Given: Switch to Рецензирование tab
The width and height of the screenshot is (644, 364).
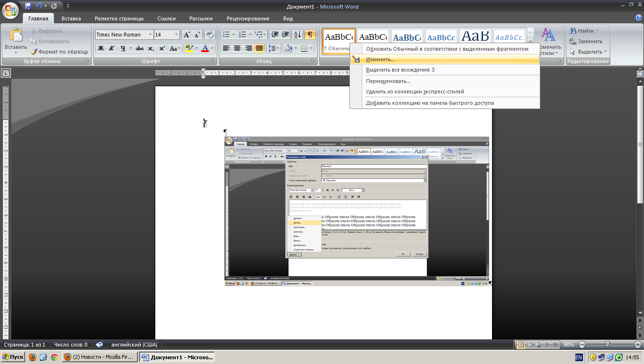Looking at the screenshot, I should coord(248,18).
